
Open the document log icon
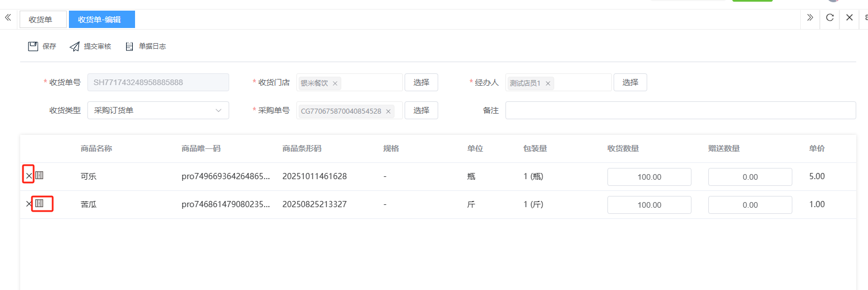[x=129, y=46]
